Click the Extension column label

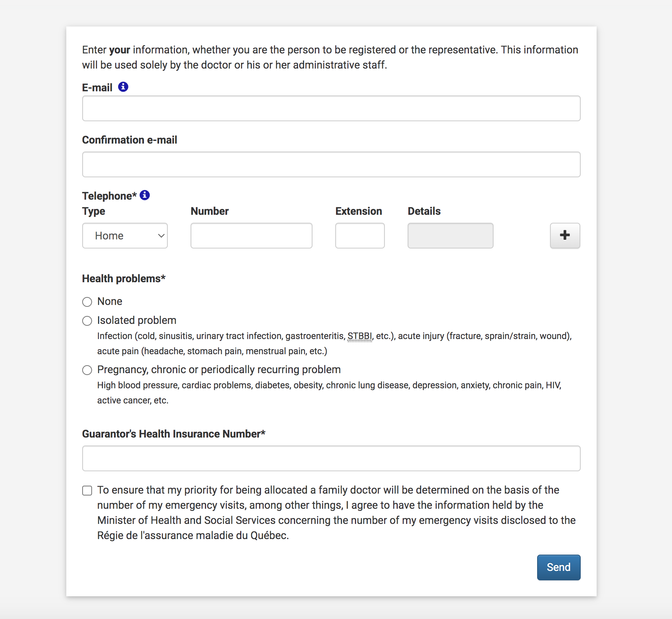click(359, 211)
